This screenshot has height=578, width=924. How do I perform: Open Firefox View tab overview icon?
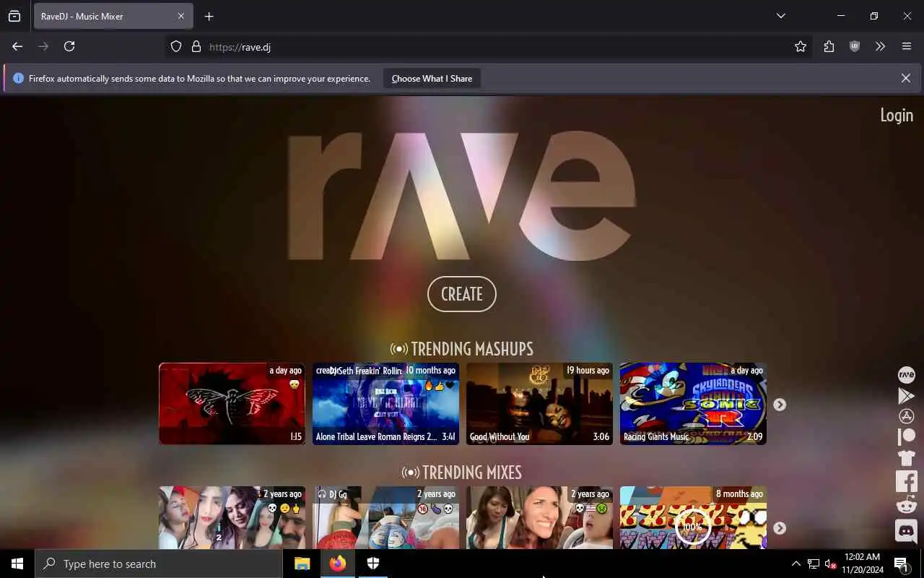point(14,16)
